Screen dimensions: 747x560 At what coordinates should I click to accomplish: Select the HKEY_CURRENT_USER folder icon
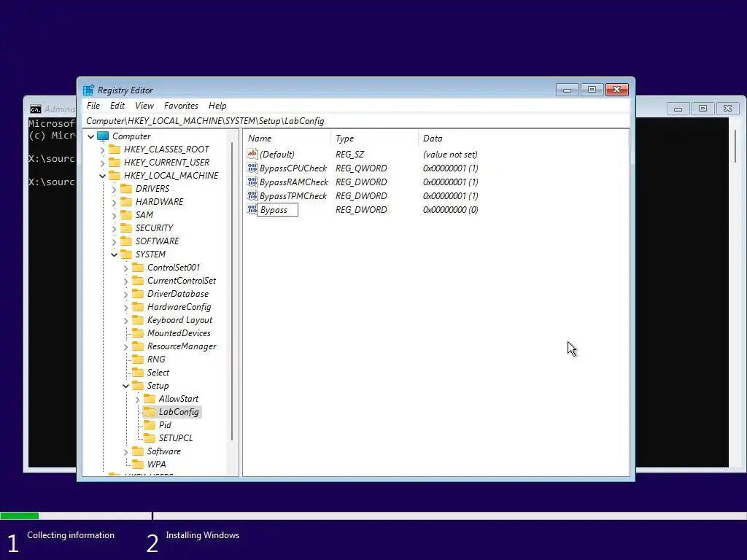[x=115, y=163]
